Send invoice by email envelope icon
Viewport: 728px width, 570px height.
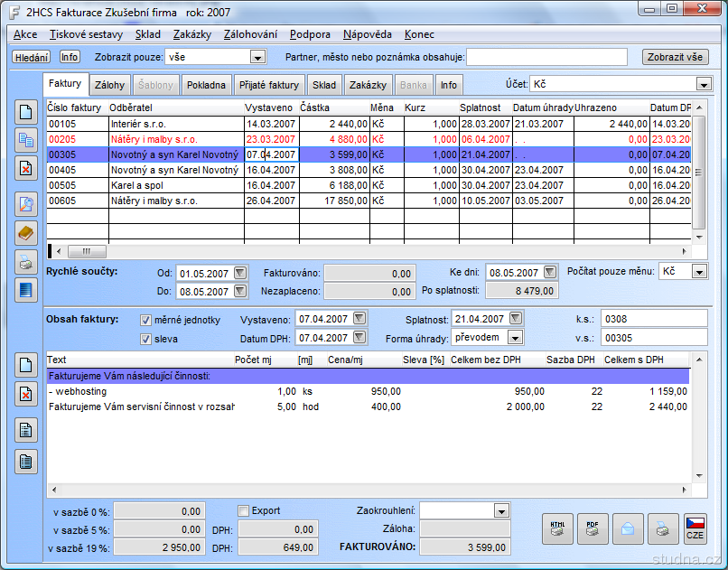click(628, 528)
